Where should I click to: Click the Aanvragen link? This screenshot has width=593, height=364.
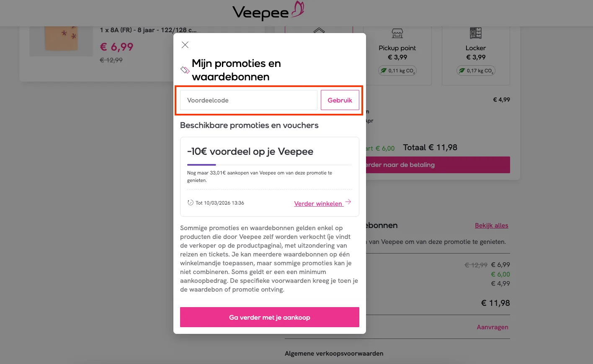click(492, 327)
